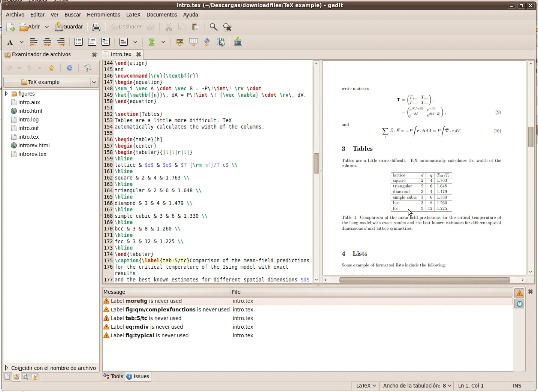Open the LaTeX language selector in status bar

click(365, 386)
